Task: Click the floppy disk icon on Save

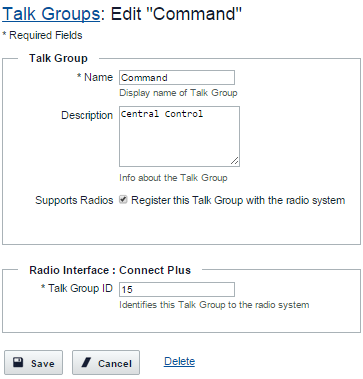Action: (18, 362)
